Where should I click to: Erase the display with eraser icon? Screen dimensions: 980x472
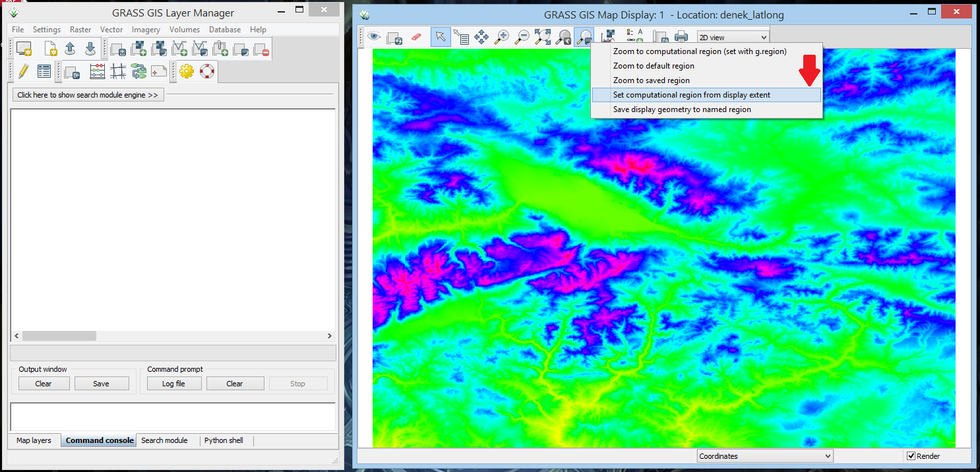(415, 37)
